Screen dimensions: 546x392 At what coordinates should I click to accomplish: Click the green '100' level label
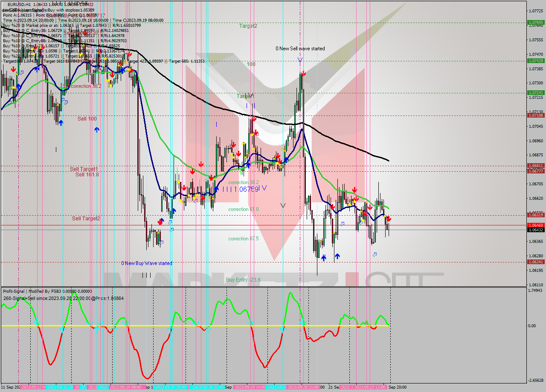click(251, 64)
